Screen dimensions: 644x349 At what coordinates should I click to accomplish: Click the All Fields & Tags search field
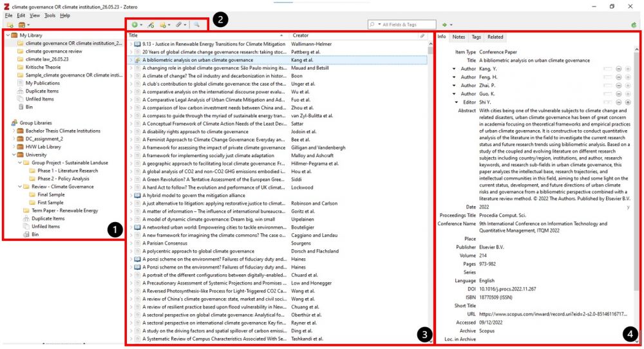click(x=402, y=24)
